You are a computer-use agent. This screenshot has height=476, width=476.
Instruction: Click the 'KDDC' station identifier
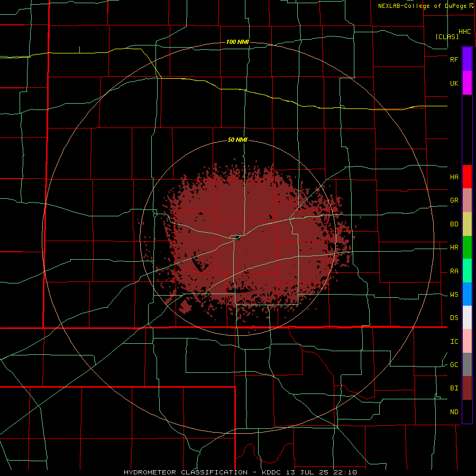[x=271, y=472]
